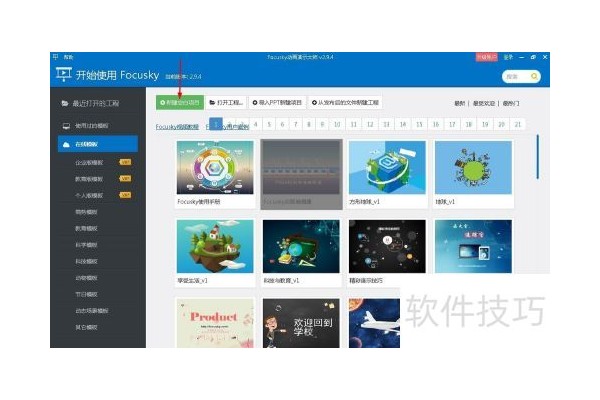
Task: Open the unlabeled blue starry tablet template thumbnail
Action: click(x=473, y=247)
